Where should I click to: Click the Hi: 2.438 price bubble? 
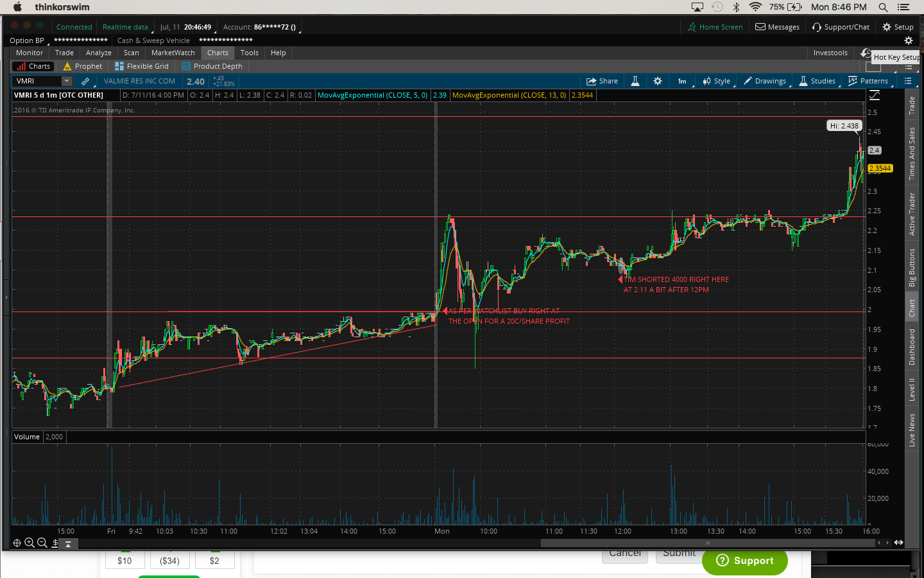[844, 126]
